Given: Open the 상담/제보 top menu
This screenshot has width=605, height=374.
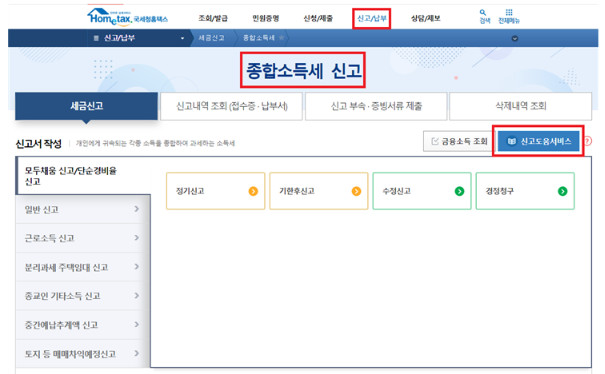Looking at the screenshot, I should point(426,18).
